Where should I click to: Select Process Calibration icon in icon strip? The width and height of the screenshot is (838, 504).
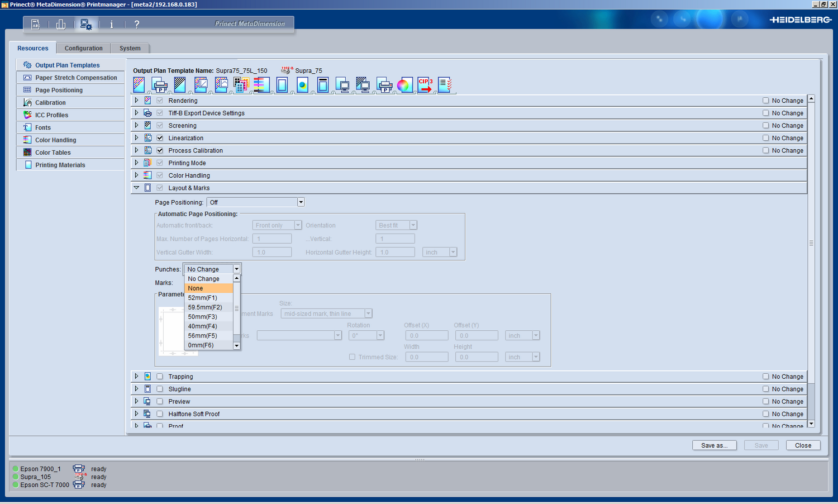point(221,85)
